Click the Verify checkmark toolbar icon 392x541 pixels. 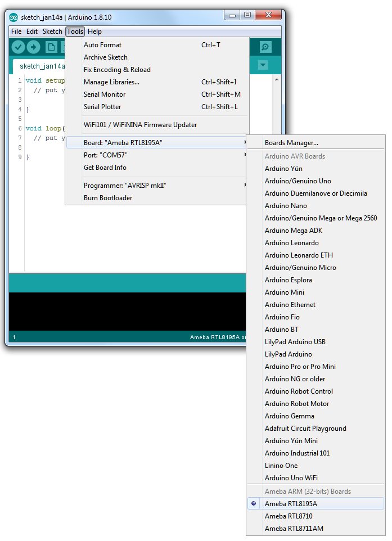pos(18,47)
